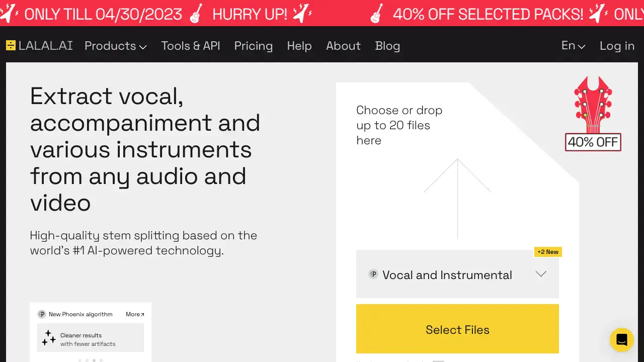Visit the Blog from the navbar
This screenshot has height=362, width=644.
[387, 46]
